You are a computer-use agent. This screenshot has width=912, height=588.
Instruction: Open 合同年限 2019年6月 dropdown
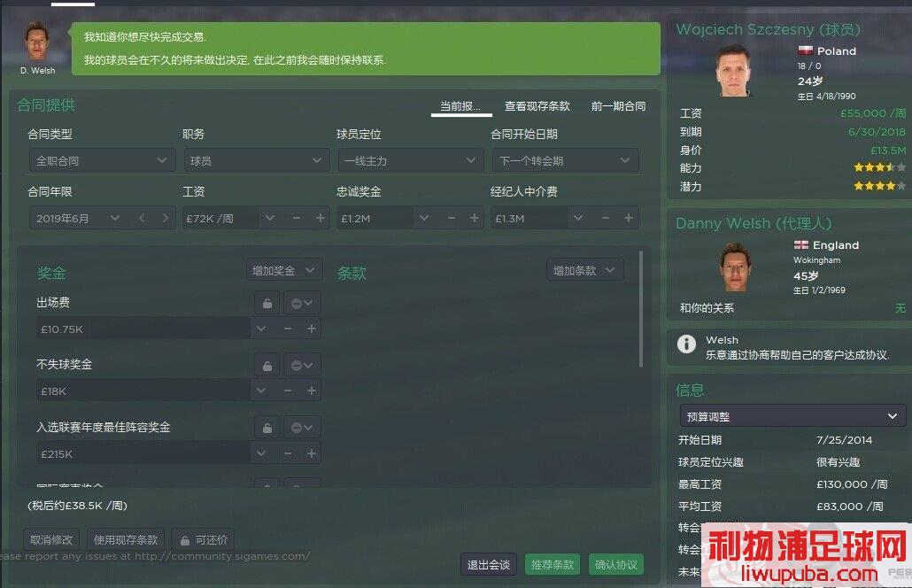tap(114, 218)
